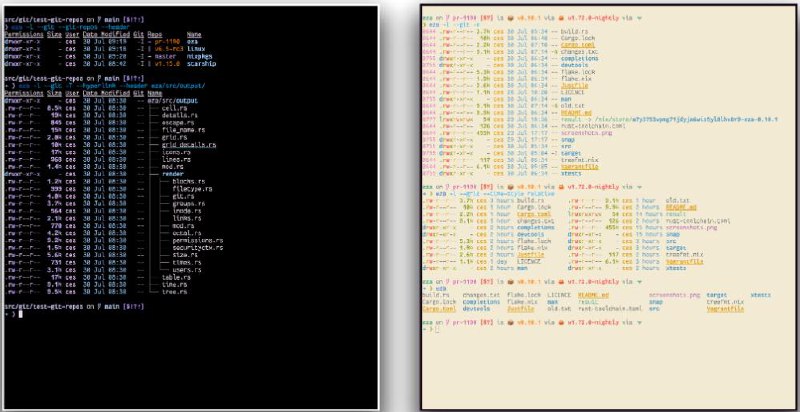Click screenshots.png in the light terminal's plain eza grid output
Screen dimensions: 800x412
tap(674, 295)
